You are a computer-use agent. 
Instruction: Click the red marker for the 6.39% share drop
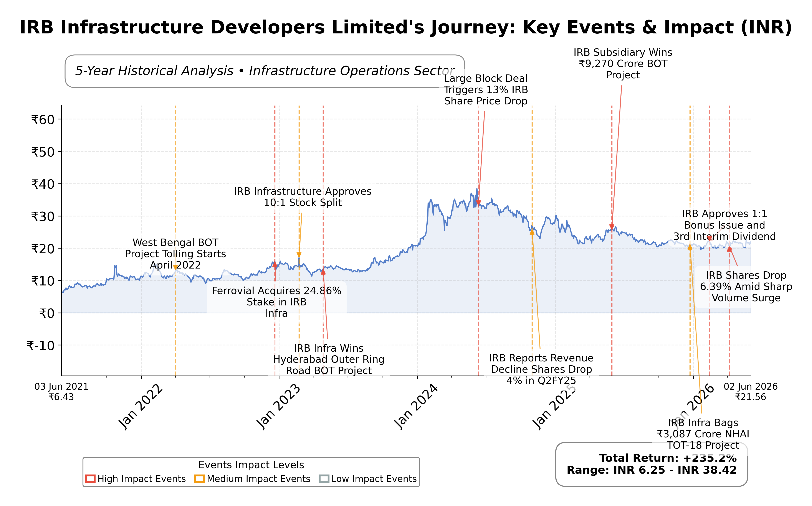[729, 249]
